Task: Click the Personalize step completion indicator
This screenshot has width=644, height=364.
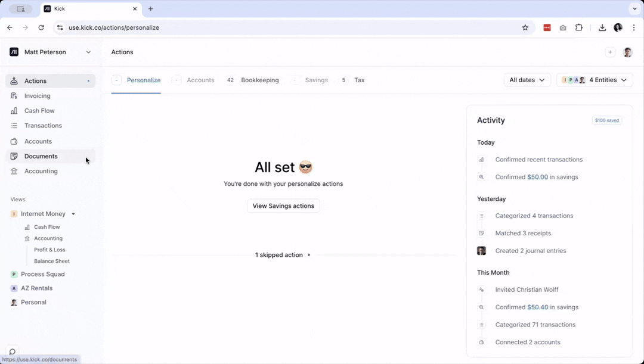Action: (x=116, y=80)
